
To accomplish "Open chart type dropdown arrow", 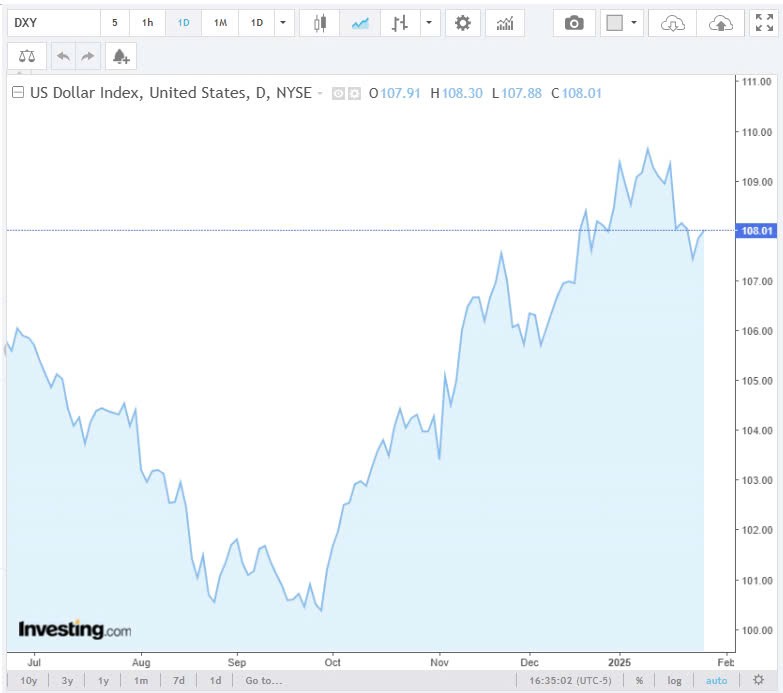I will pos(429,23).
